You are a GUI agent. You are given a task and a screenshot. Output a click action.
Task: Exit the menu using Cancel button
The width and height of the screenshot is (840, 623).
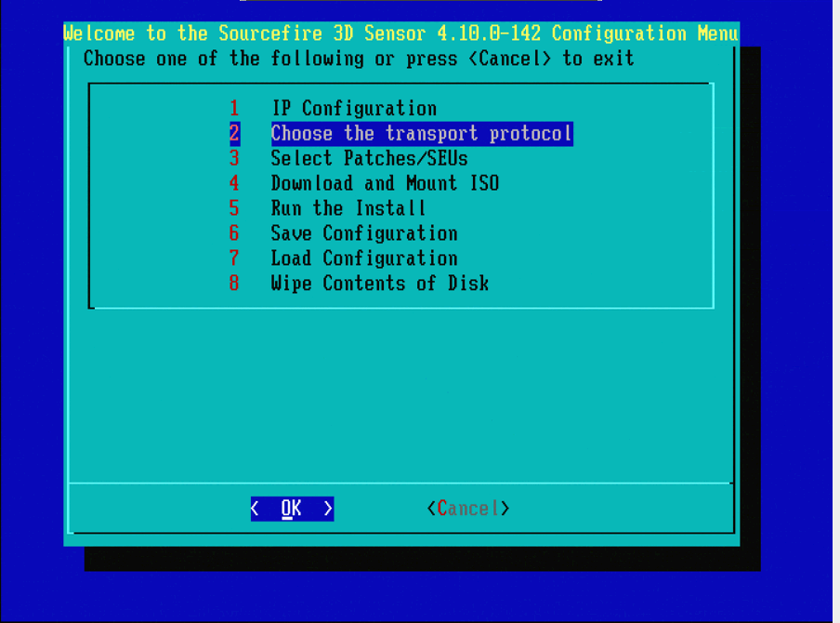[x=468, y=509]
